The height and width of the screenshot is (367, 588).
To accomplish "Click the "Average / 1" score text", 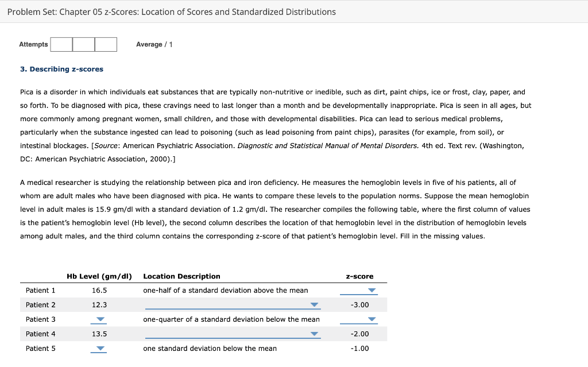I will click(x=154, y=44).
